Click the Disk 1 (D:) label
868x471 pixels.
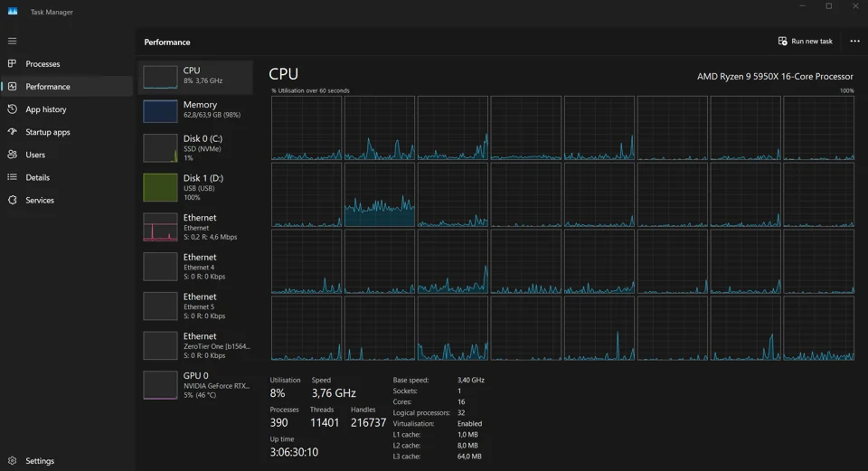point(203,178)
